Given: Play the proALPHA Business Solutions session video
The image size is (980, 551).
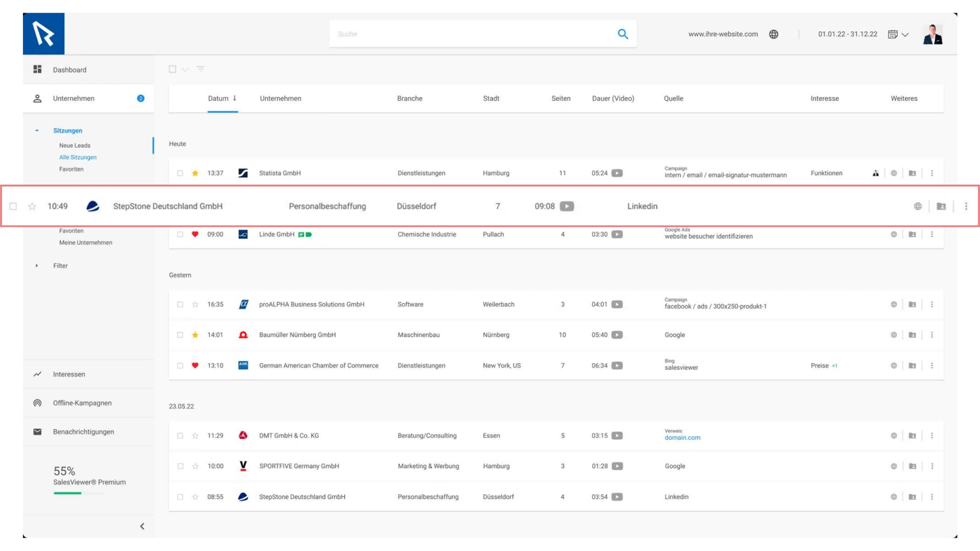Looking at the screenshot, I should pos(617,304).
